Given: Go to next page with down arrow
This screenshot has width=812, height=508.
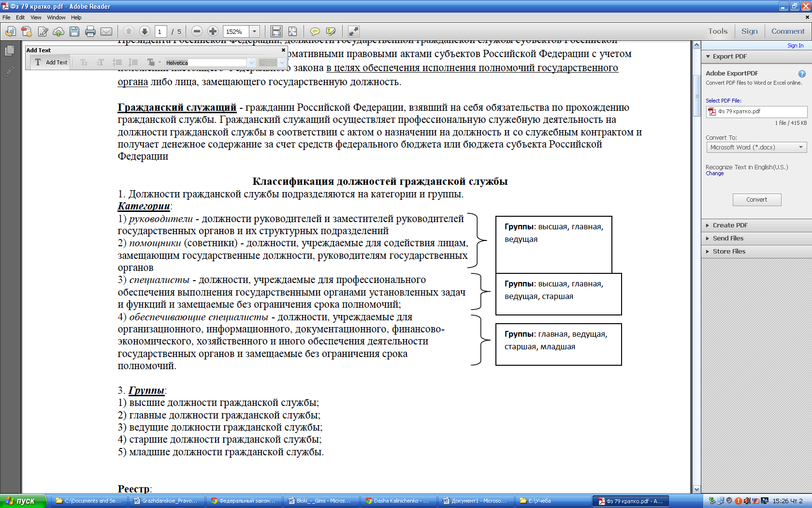Looking at the screenshot, I should [145, 31].
